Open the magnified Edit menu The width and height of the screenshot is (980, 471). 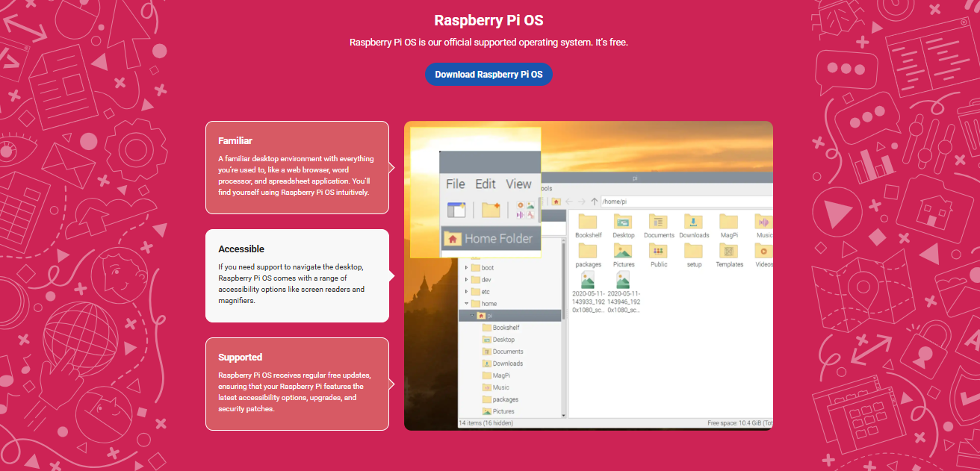click(486, 184)
